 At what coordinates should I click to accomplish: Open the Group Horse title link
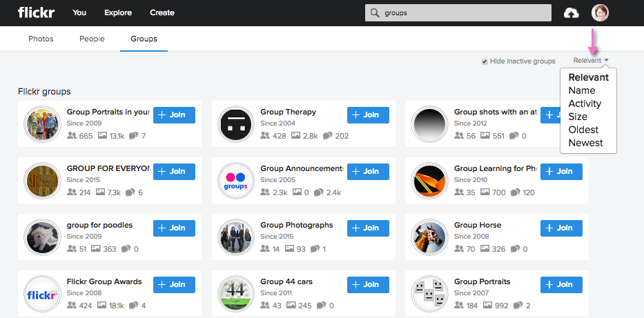(x=478, y=225)
